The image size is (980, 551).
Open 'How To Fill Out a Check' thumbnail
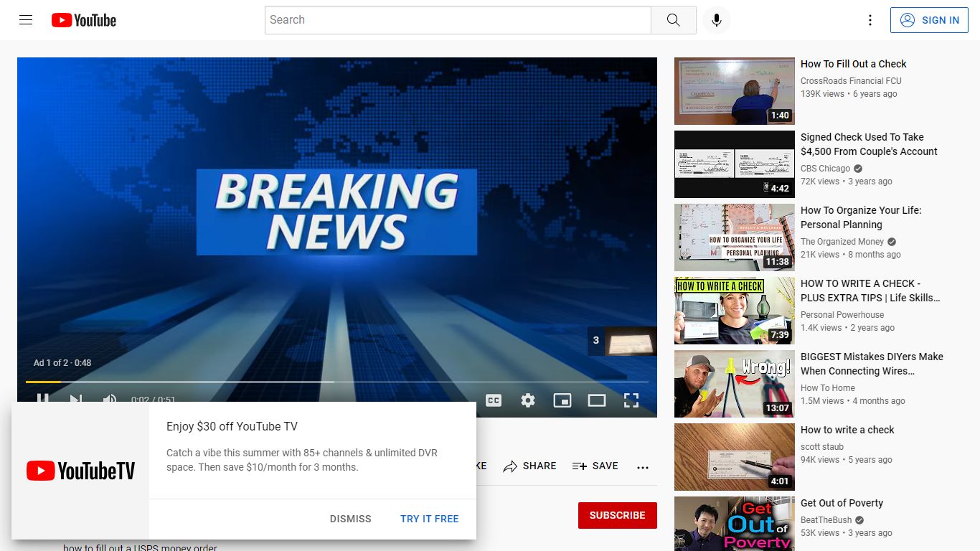pyautogui.click(x=735, y=91)
